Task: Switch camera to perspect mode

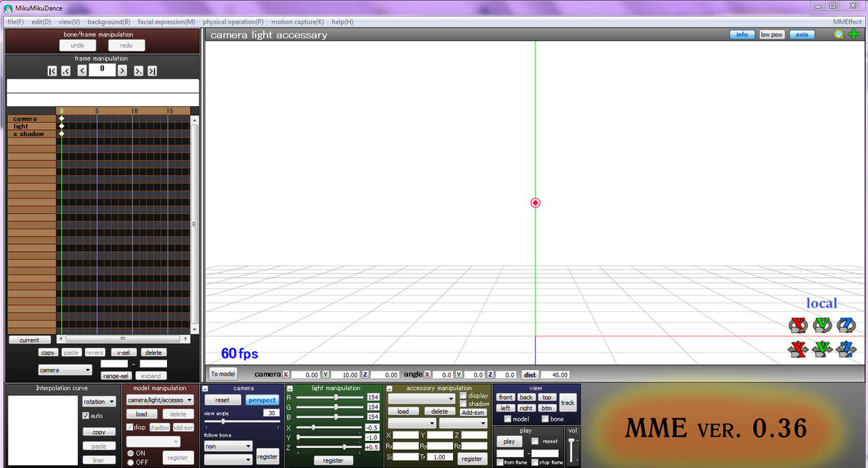Action: [x=262, y=400]
